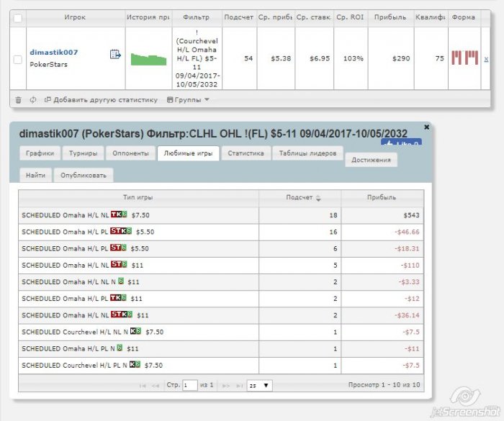Open the Найти tab
This screenshot has height=421, width=504.
[x=35, y=175]
